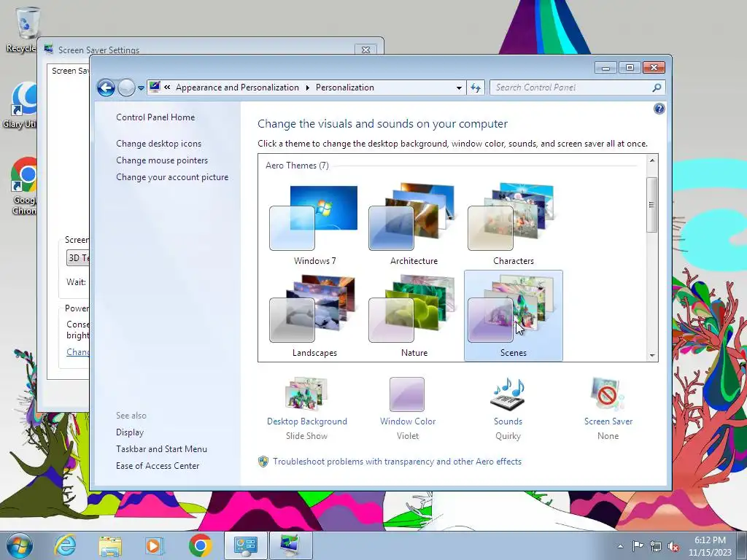This screenshot has width=747, height=560.
Task: Click the theme list scroll up arrow
Action: (652, 160)
